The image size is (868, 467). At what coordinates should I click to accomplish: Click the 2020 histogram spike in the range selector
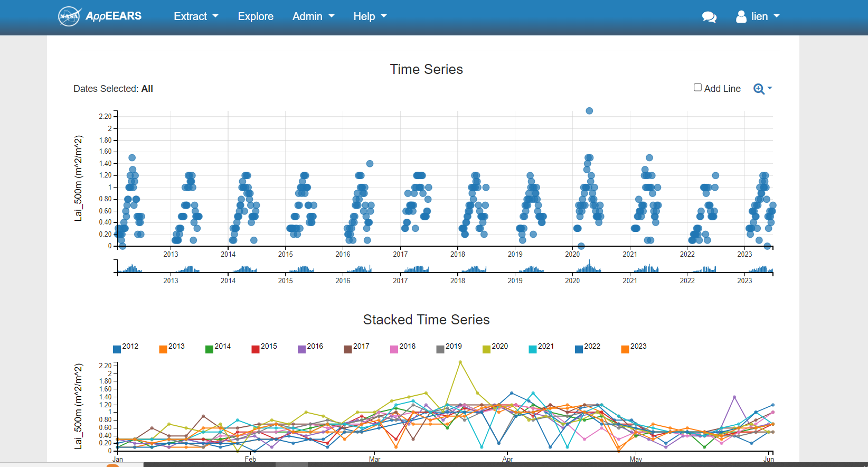pyautogui.click(x=590, y=266)
